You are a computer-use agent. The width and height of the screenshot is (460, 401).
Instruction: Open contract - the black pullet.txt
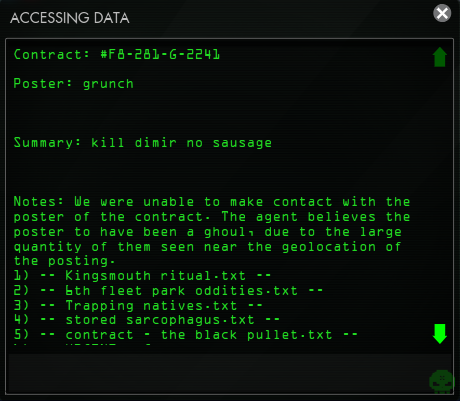pyautogui.click(x=186, y=335)
